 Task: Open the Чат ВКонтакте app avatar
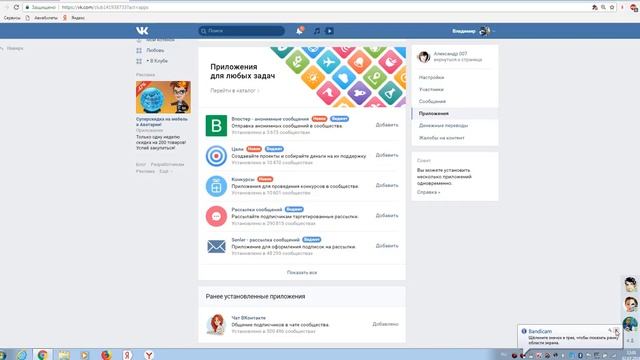tap(216, 324)
